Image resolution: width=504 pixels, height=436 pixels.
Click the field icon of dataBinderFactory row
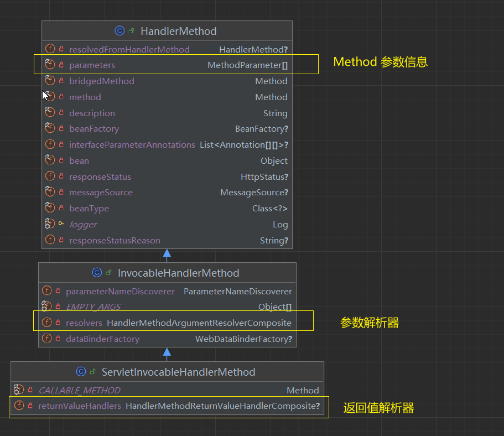point(46,338)
